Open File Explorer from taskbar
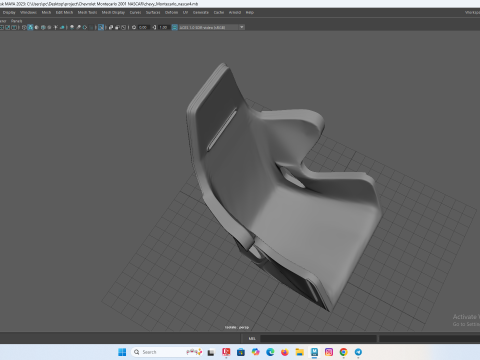480x360 pixels. click(x=299, y=352)
